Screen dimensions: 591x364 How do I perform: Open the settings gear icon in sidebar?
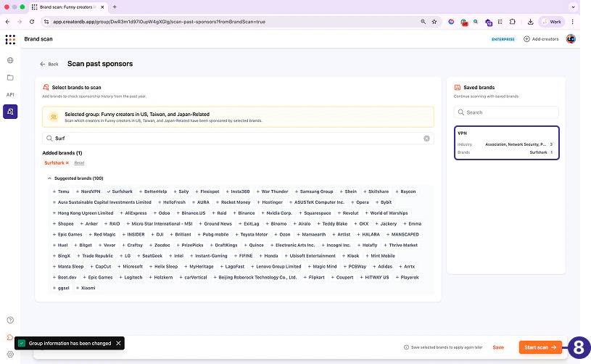(x=10, y=354)
